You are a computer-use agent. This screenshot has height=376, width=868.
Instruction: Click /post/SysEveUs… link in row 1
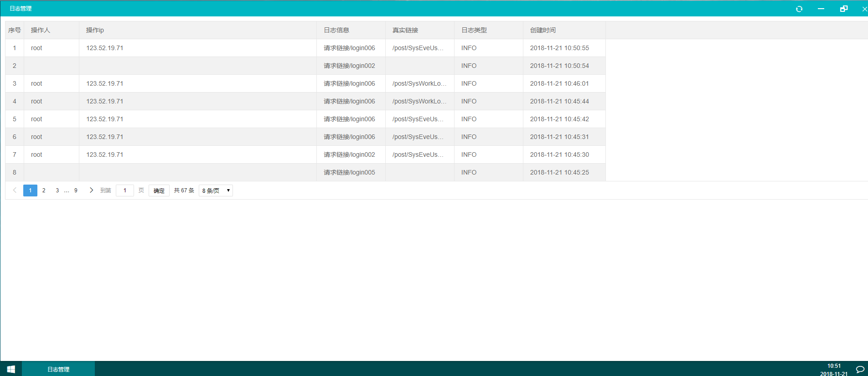tap(418, 48)
